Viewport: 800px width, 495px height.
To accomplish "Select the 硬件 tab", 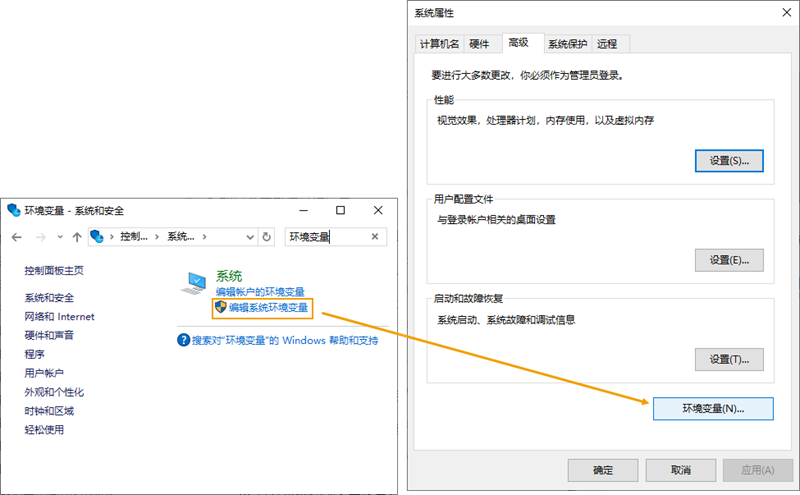I will (x=480, y=43).
